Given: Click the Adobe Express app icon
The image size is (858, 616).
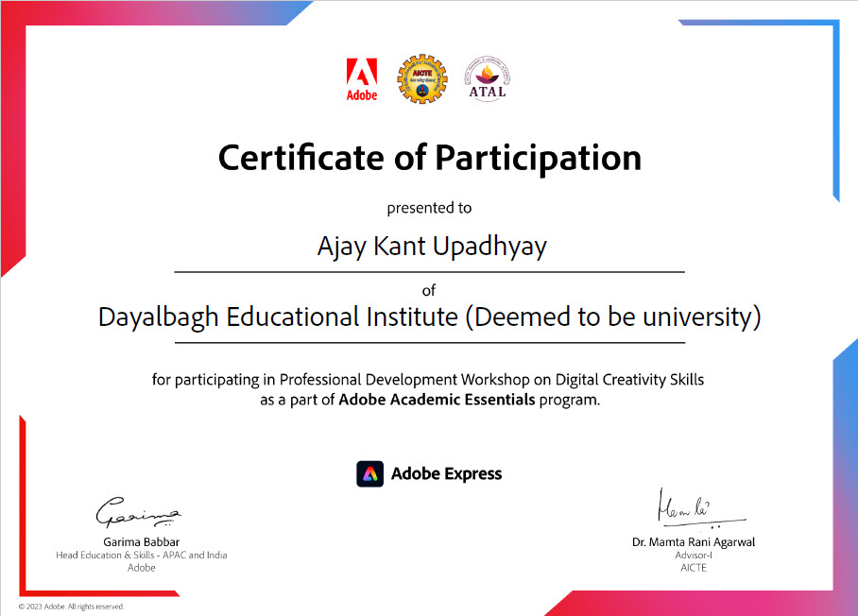Looking at the screenshot, I should (369, 473).
